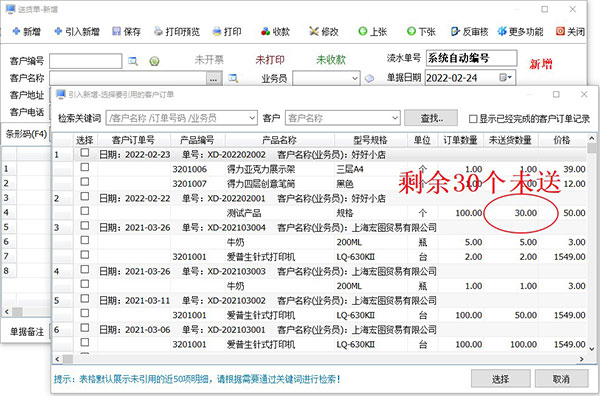Go to previous record with 上张
600x396 pixels.
tap(373, 31)
